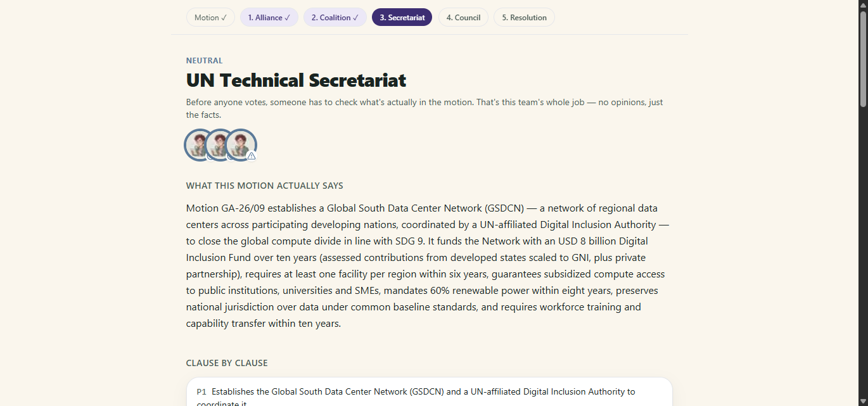The image size is (868, 406).
Task: Click the UN Technical Secretariat heading
Action: 296,80
